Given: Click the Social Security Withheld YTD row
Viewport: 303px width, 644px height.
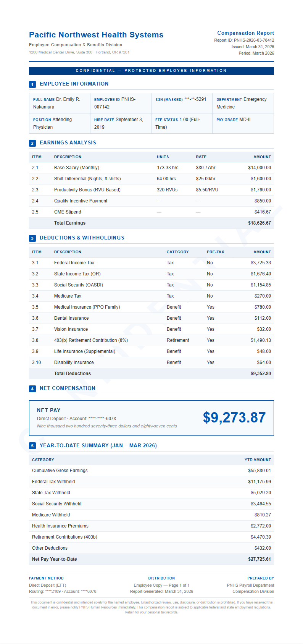Looking at the screenshot, I should [151, 504].
